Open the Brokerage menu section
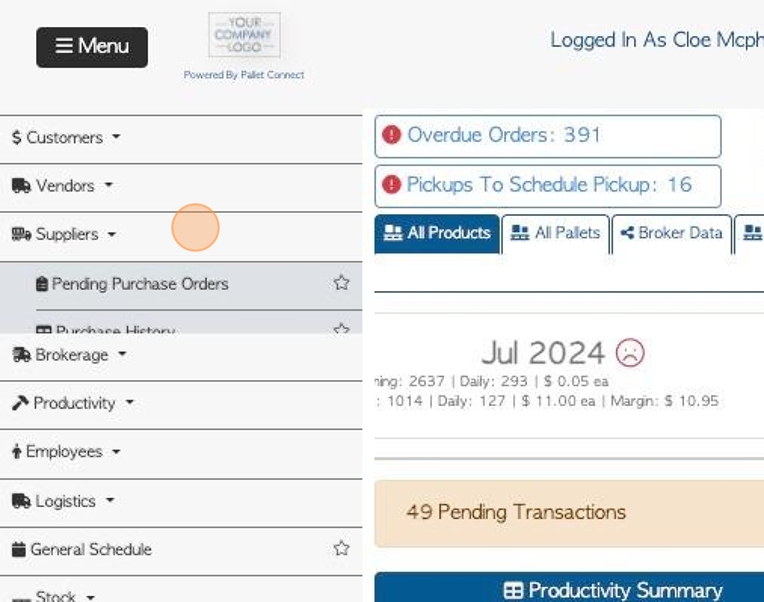 point(69,355)
